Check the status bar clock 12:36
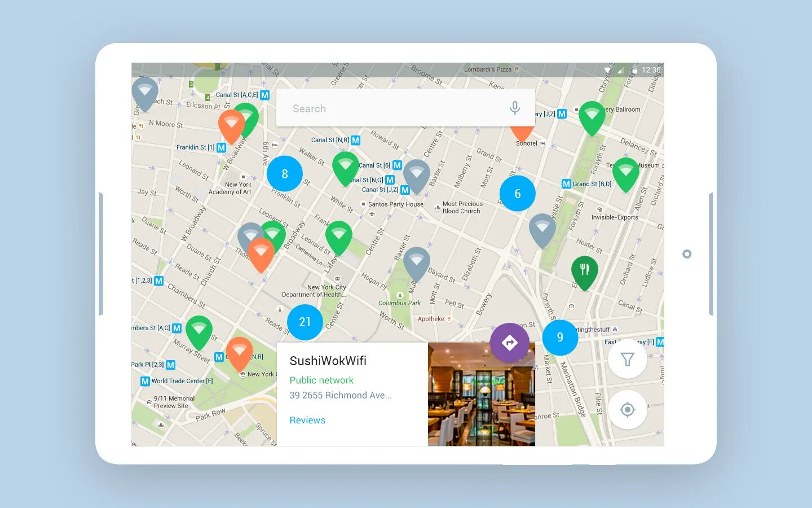Screen dimensions: 812x508 tap(651, 70)
